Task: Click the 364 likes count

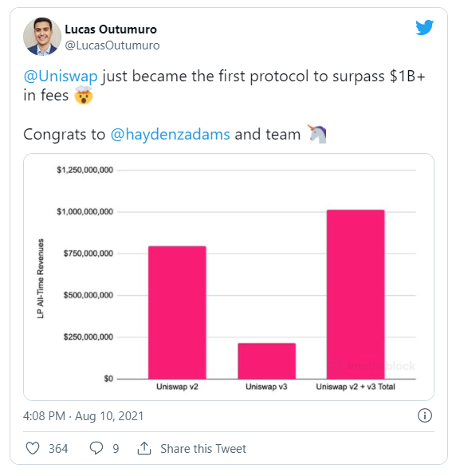Action: [x=58, y=448]
